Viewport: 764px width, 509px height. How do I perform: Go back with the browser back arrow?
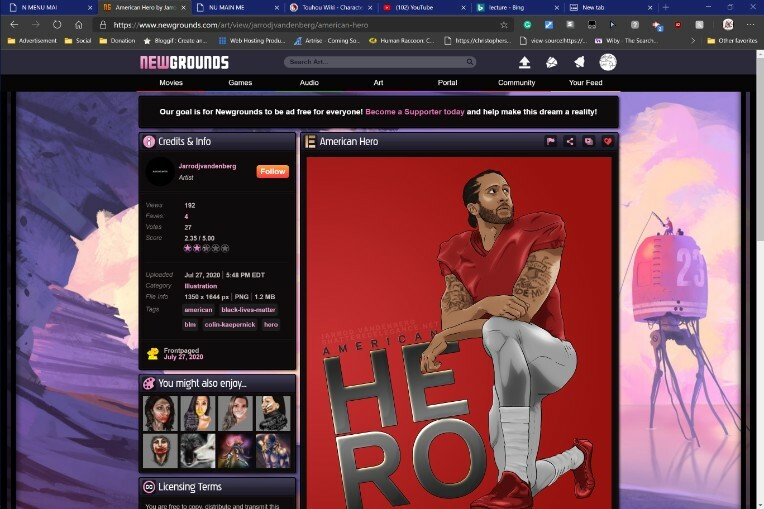(14, 25)
